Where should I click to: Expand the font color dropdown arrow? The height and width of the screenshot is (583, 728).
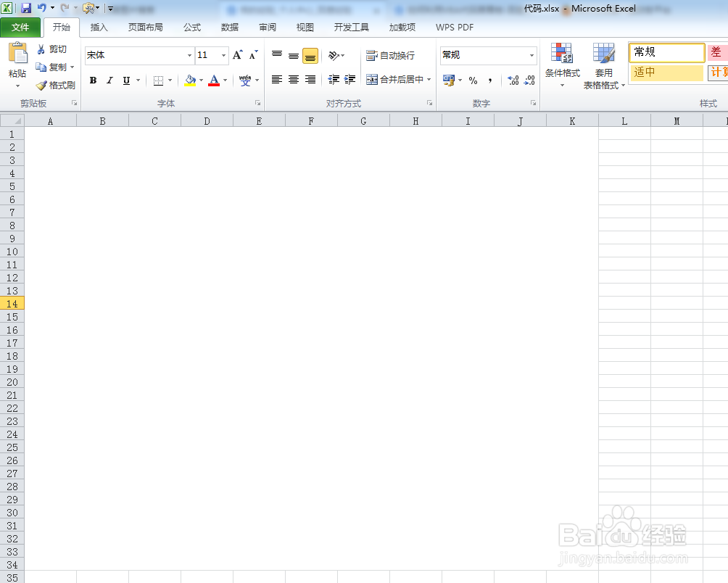(226, 80)
